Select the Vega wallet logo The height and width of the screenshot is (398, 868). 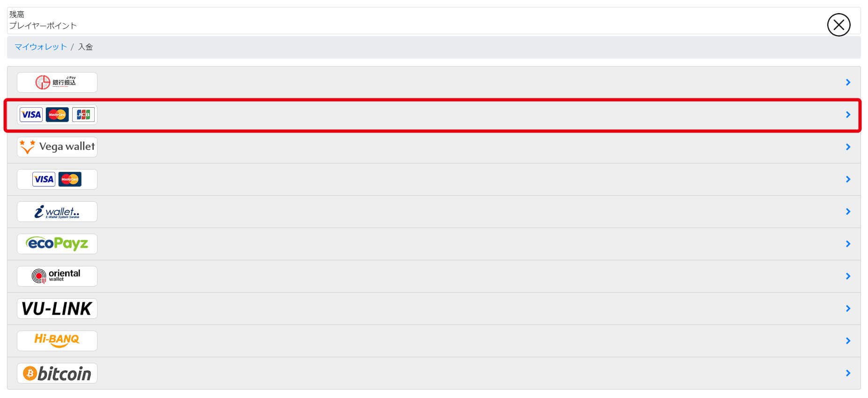[57, 147]
